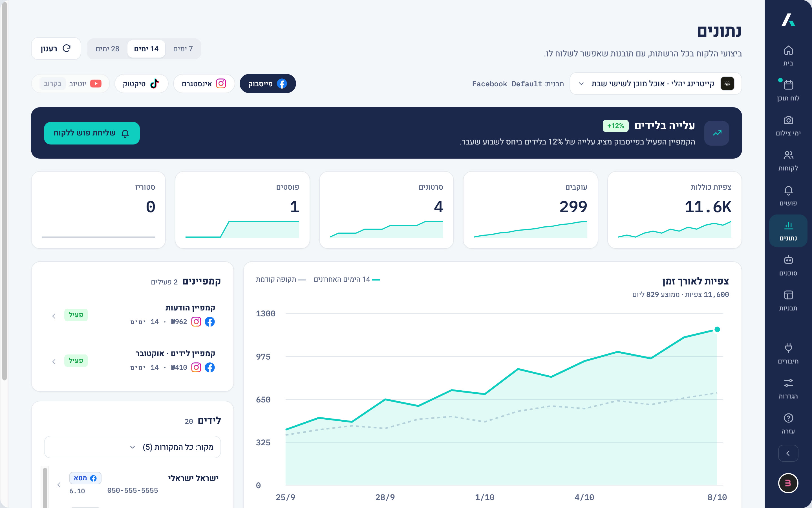The image size is (812, 508).
Task: Click the app logo at sidebar top
Action: tap(788, 20)
